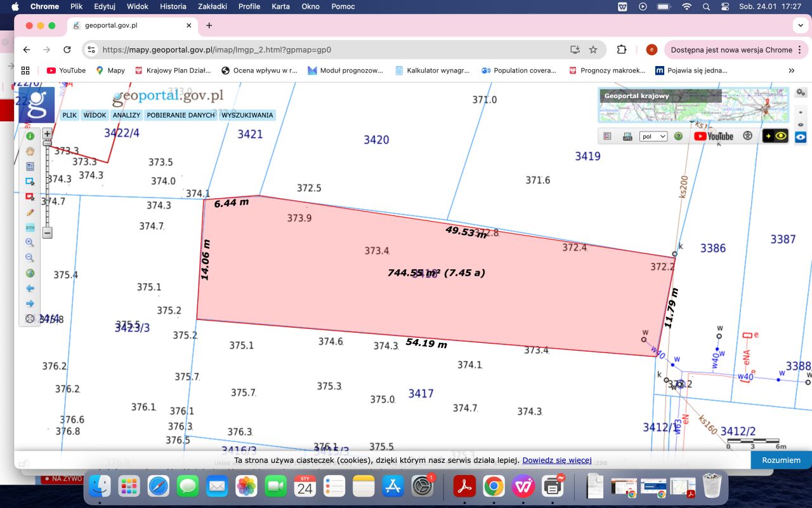Open site information icon in address bar
This screenshot has width=812, height=508.
pyautogui.click(x=91, y=50)
